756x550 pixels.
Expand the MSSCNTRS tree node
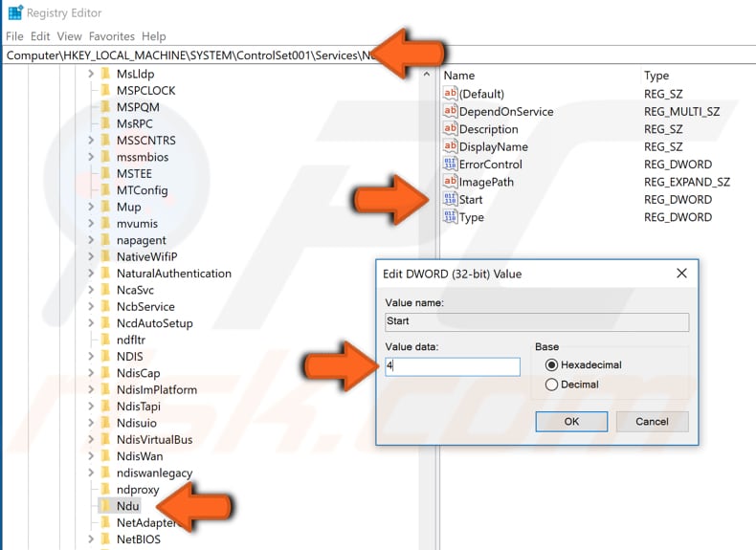click(x=91, y=141)
